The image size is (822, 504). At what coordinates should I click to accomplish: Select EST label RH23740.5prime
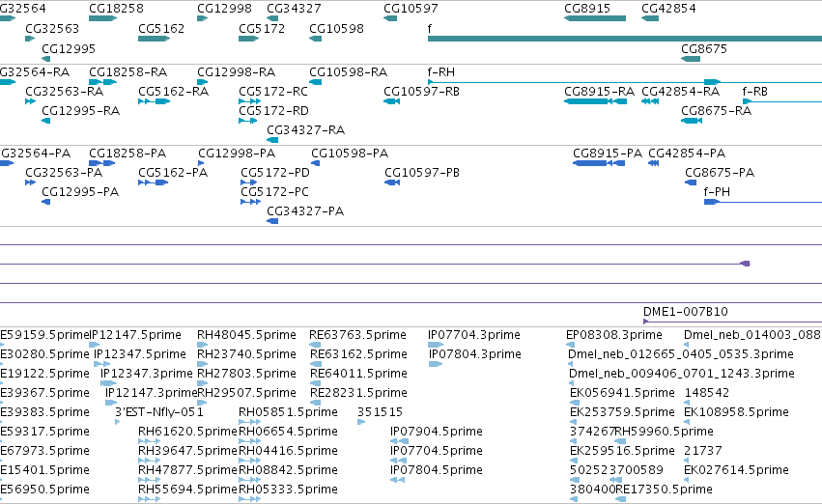click(x=246, y=354)
